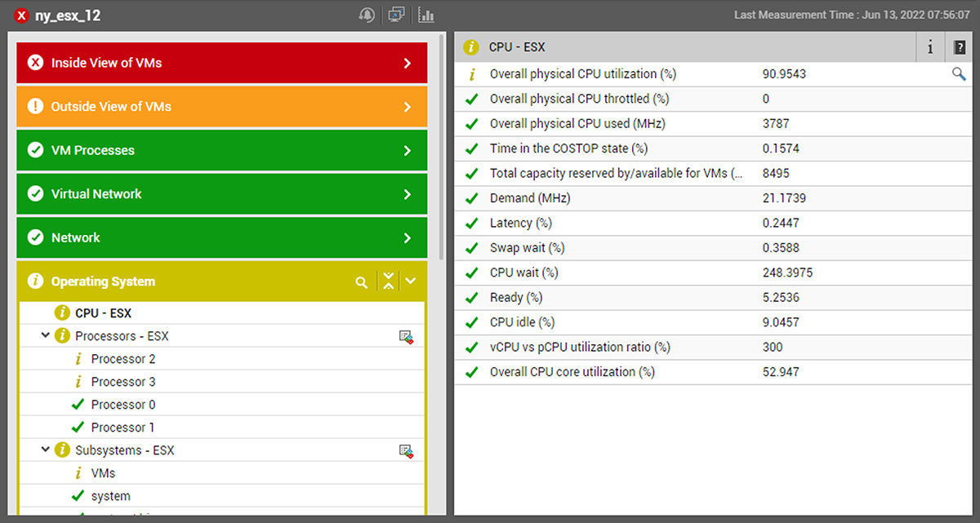The width and height of the screenshot is (980, 523).
Task: Open the bar chart graphs icon
Action: pyautogui.click(x=426, y=15)
